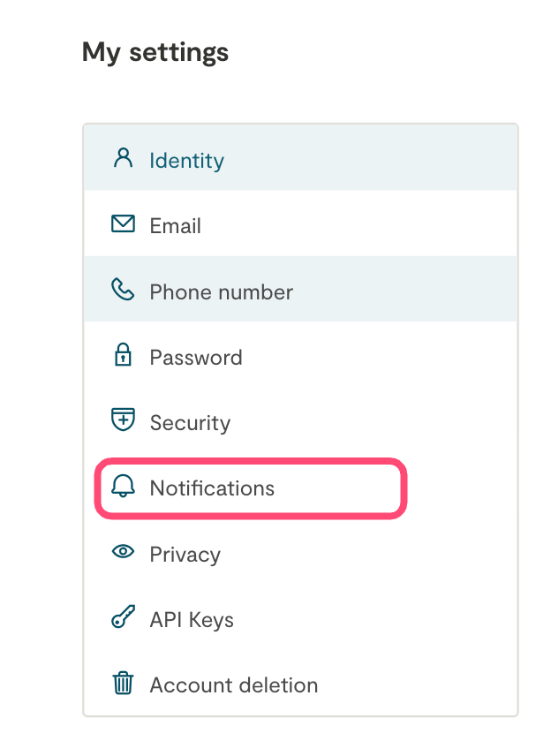Click the phone handset icon
This screenshot has width=551, height=756.
tap(124, 291)
